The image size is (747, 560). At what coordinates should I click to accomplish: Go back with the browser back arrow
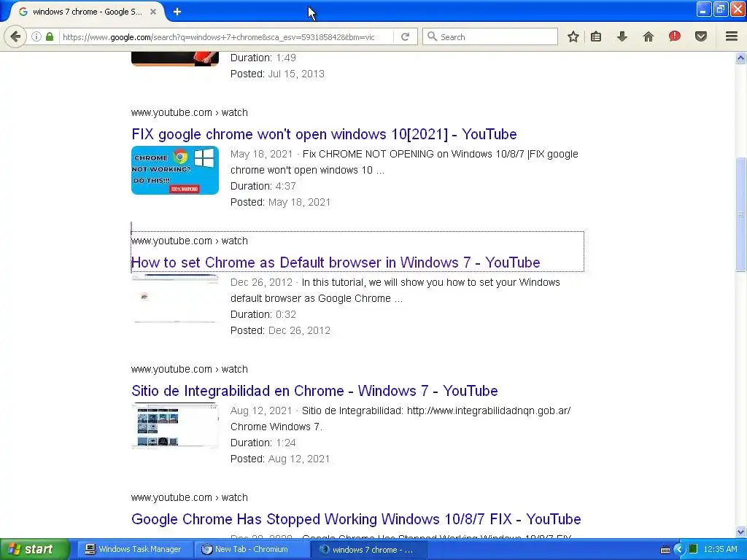pos(15,36)
